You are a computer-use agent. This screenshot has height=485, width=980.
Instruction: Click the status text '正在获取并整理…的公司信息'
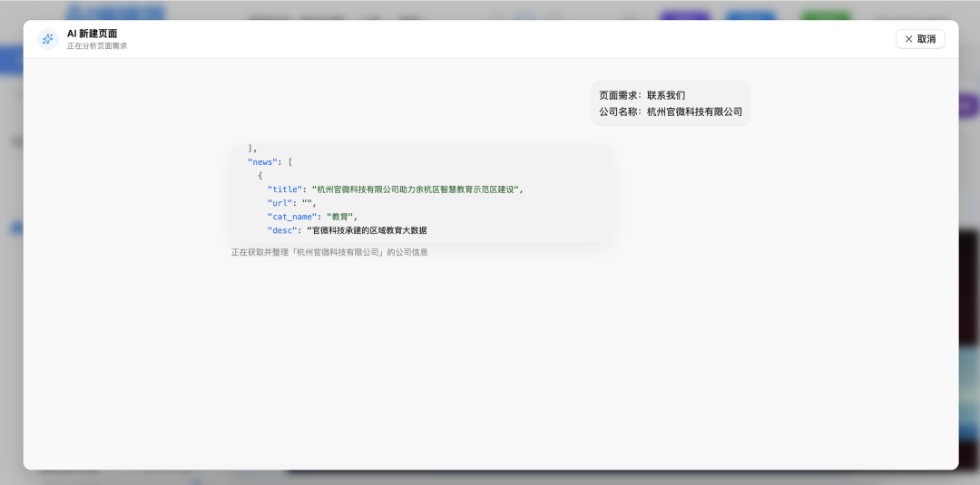(x=329, y=253)
